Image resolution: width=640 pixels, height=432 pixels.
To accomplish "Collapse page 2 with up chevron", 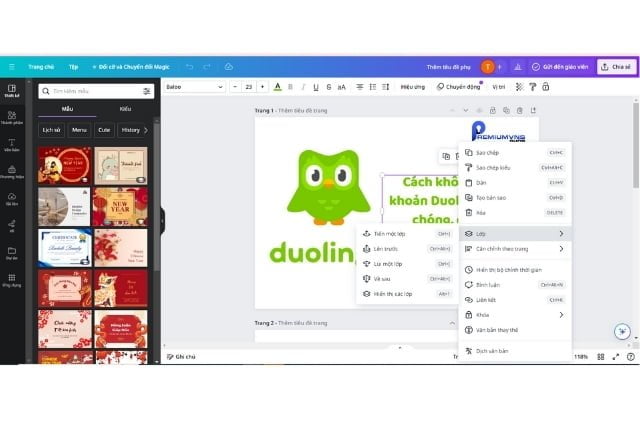I will (452, 323).
